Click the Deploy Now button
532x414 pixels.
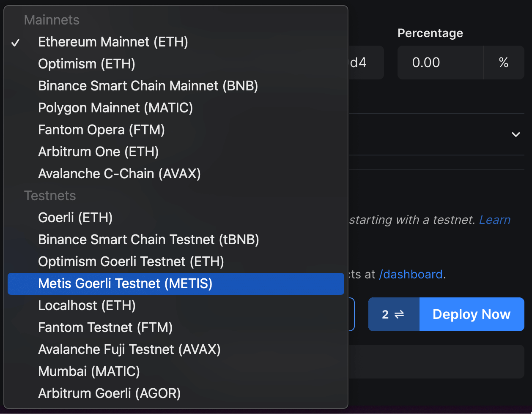[472, 314]
